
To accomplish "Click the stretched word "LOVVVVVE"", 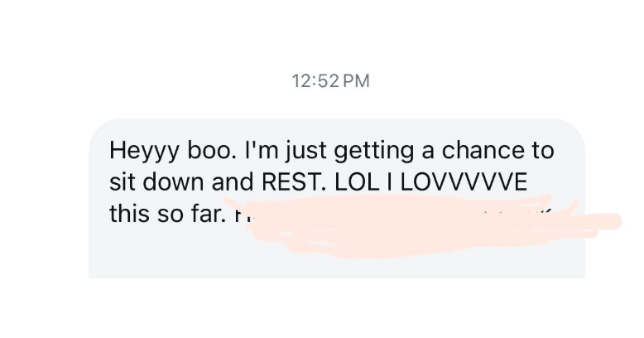I will click(463, 183).
